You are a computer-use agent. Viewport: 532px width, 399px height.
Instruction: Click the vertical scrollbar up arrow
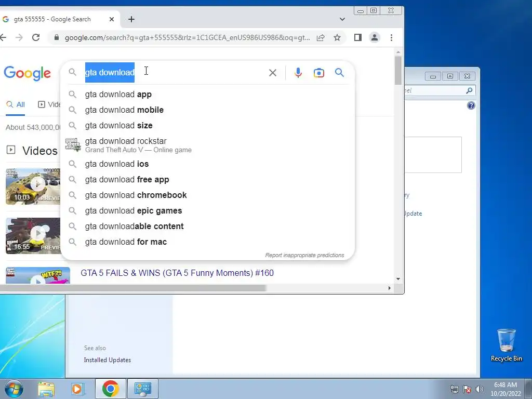coord(398,52)
